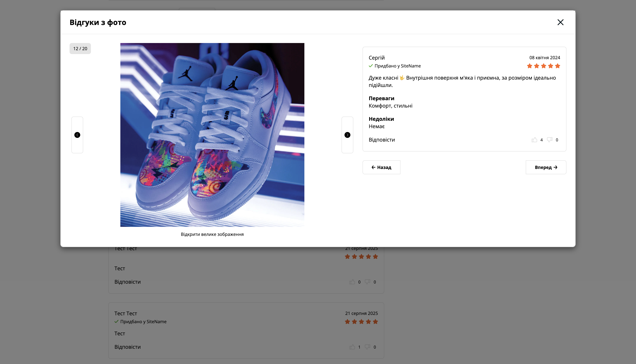The width and height of the screenshot is (636, 364).
Task: Show previous photo with left arrow
Action: pyautogui.click(x=77, y=135)
